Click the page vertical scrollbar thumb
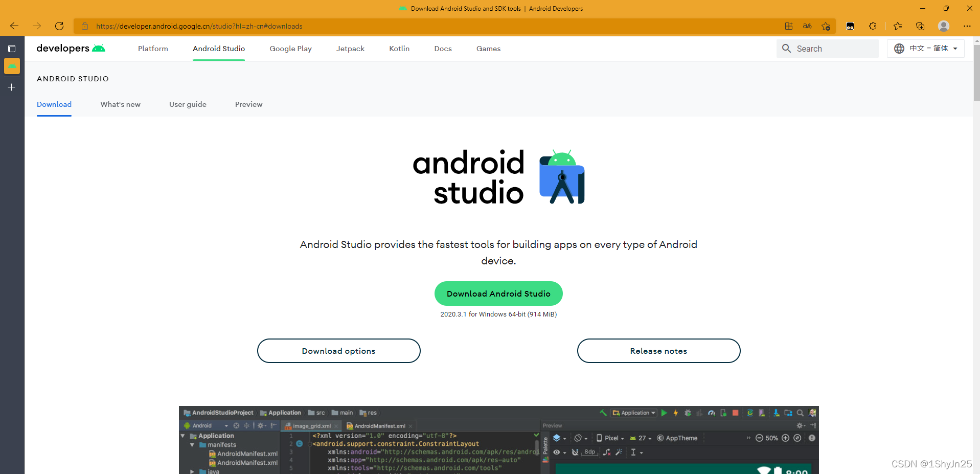The width and height of the screenshot is (980, 474). click(x=976, y=73)
